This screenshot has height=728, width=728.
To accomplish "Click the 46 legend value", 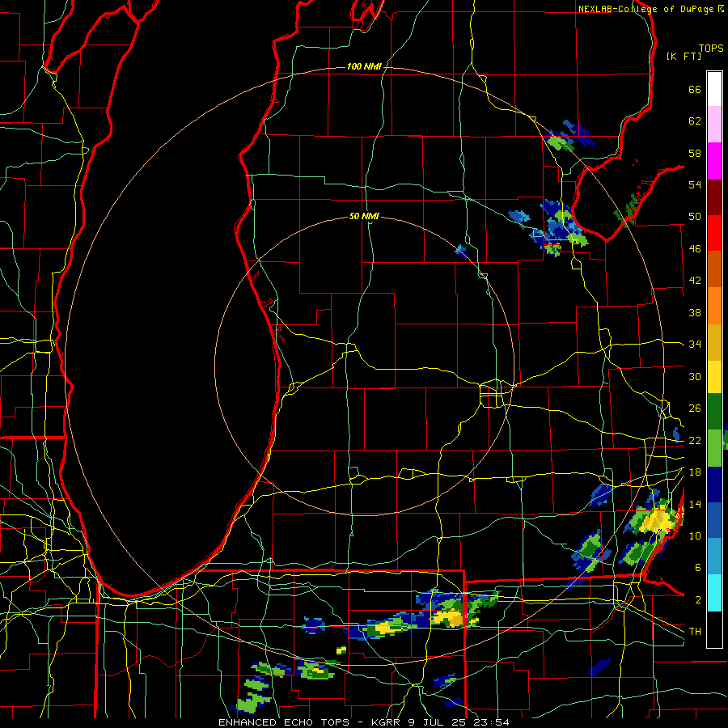I will tap(695, 249).
